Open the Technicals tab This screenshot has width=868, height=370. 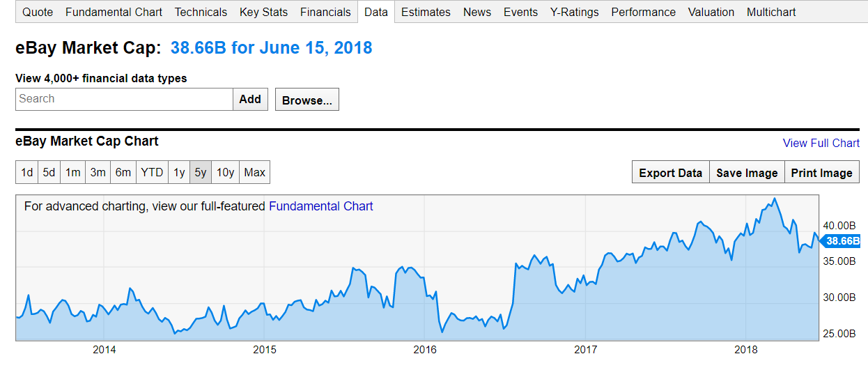pos(201,12)
